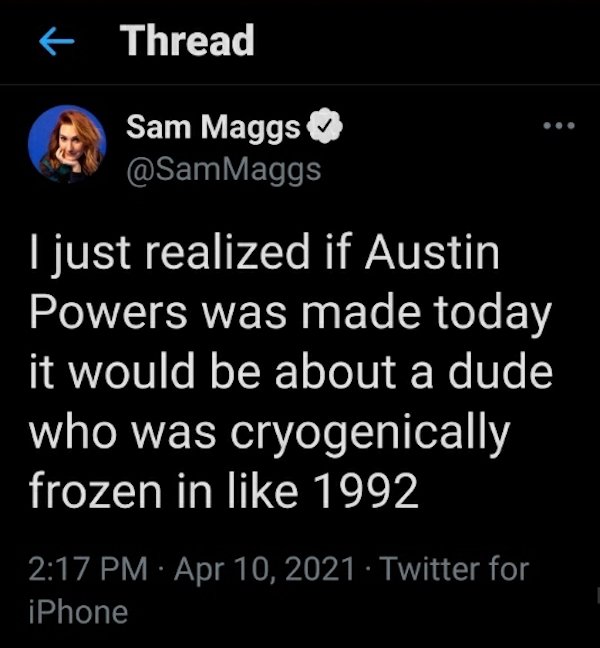
Task: Open the 2:17 PM timestamp
Action: pyautogui.click(x=88, y=569)
